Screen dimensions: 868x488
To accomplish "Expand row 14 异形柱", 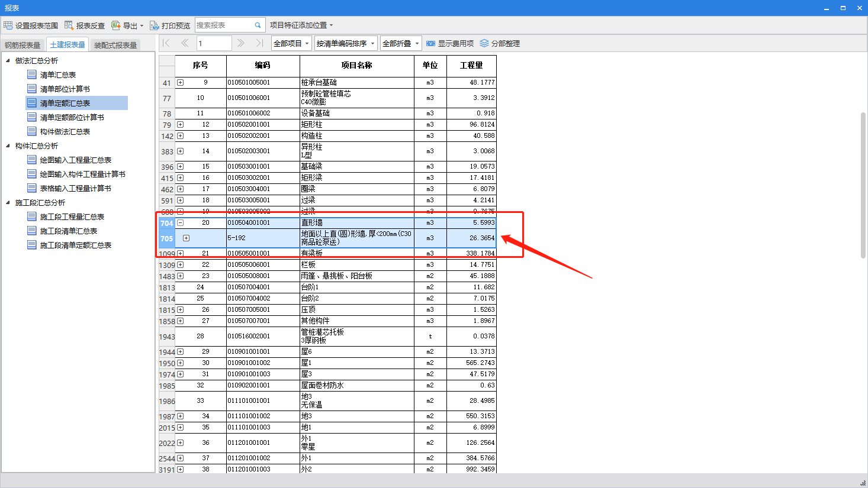I will coord(180,151).
